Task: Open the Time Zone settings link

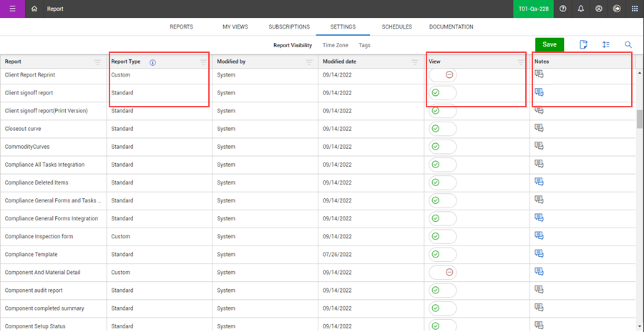Action: (336, 45)
